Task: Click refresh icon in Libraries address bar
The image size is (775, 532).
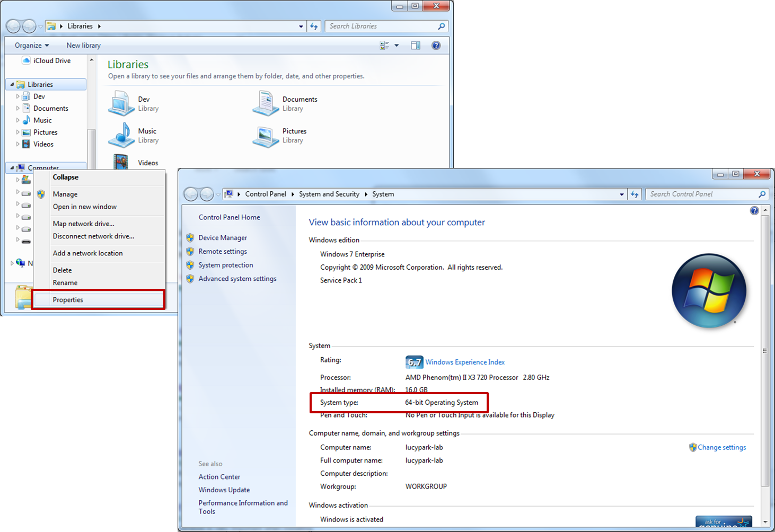Action: coord(314,26)
